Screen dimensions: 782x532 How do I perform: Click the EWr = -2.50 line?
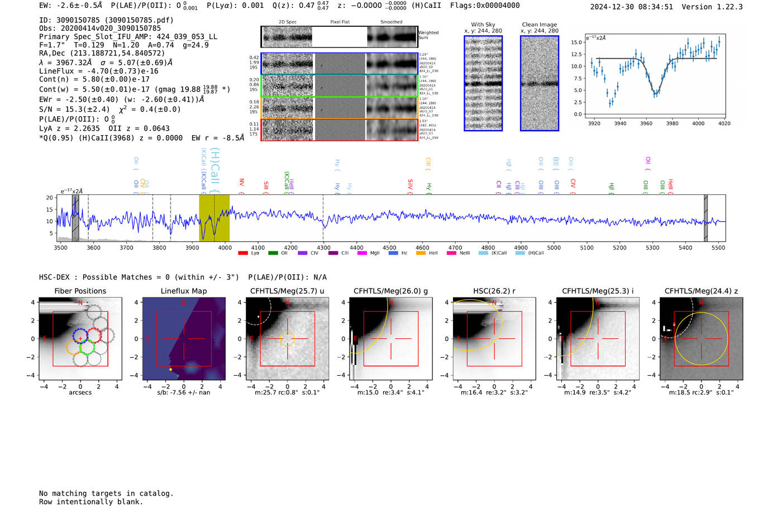[121, 99]
